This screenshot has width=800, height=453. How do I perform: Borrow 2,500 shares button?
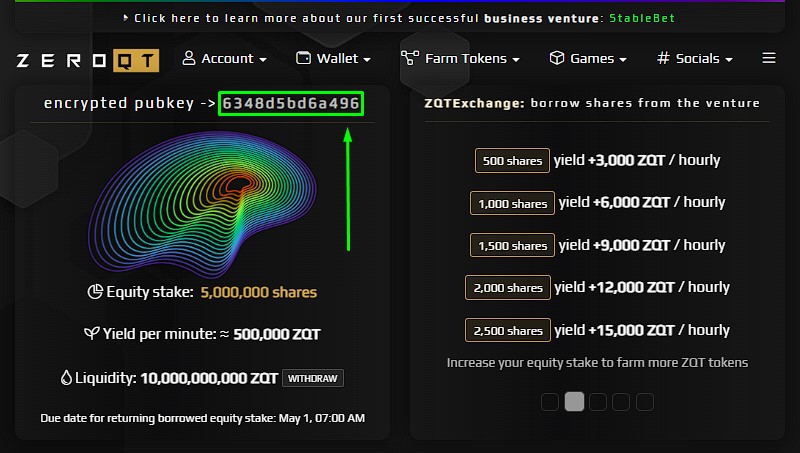pos(509,330)
